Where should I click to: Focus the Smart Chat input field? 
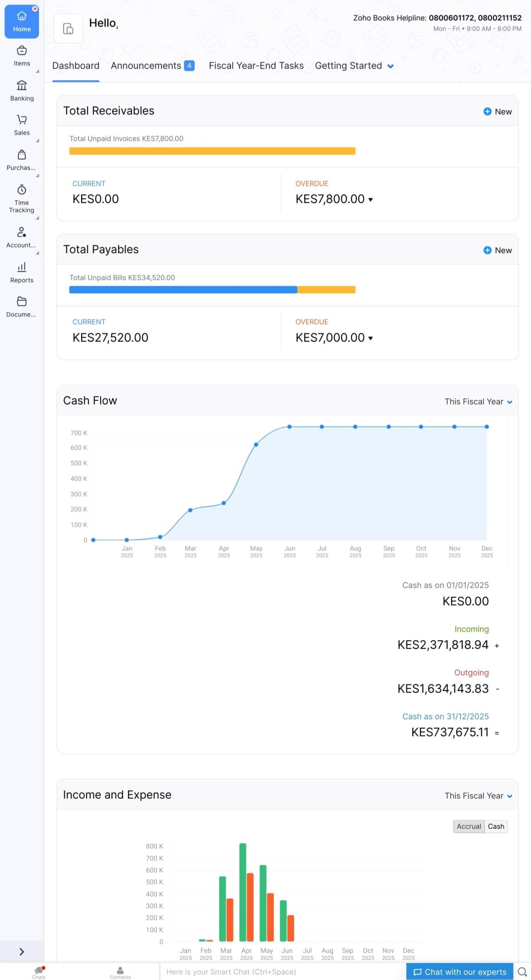pyautogui.click(x=283, y=972)
